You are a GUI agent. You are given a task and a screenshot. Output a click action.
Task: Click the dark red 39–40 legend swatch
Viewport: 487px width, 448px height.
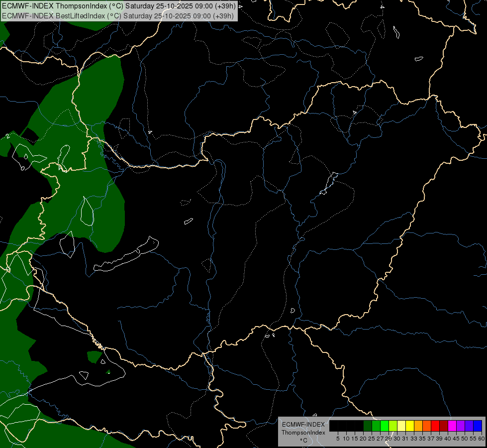coord(444,426)
